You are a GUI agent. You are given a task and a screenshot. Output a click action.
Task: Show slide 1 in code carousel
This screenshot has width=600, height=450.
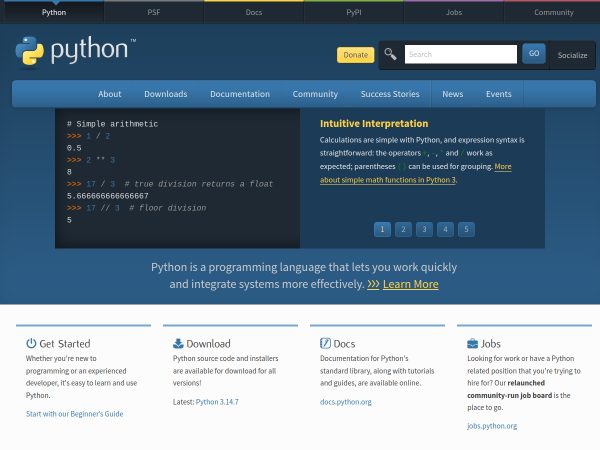coord(382,230)
